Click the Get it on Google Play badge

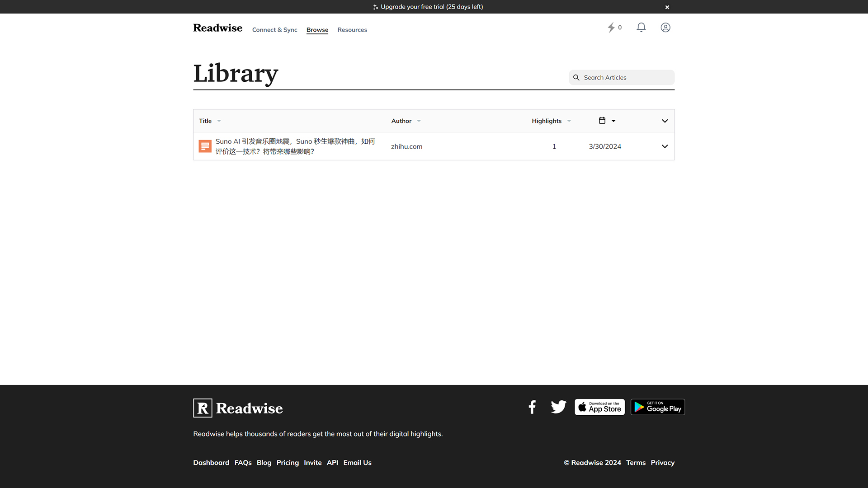point(657,407)
